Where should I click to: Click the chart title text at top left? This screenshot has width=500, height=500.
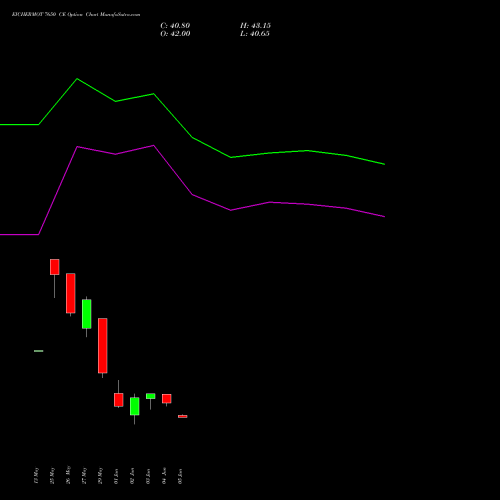point(76,15)
